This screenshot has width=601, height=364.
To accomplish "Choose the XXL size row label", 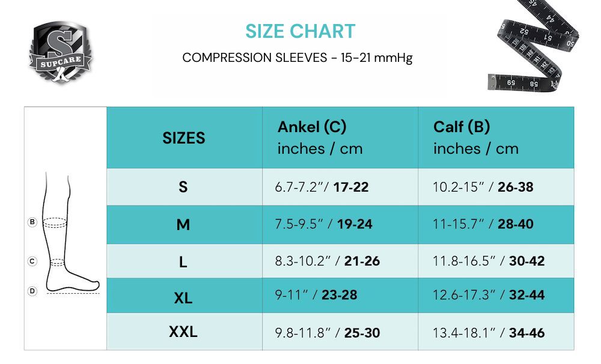I will point(183,332).
